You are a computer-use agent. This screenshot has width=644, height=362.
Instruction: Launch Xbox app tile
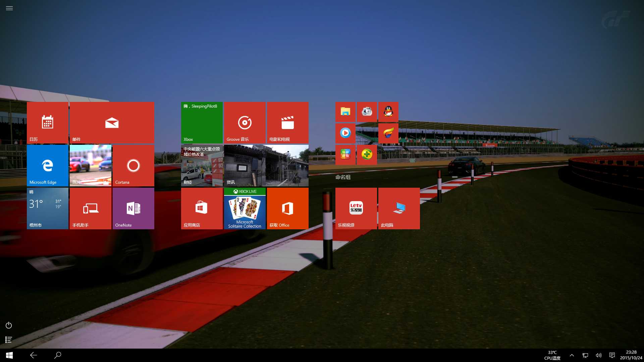tap(201, 122)
